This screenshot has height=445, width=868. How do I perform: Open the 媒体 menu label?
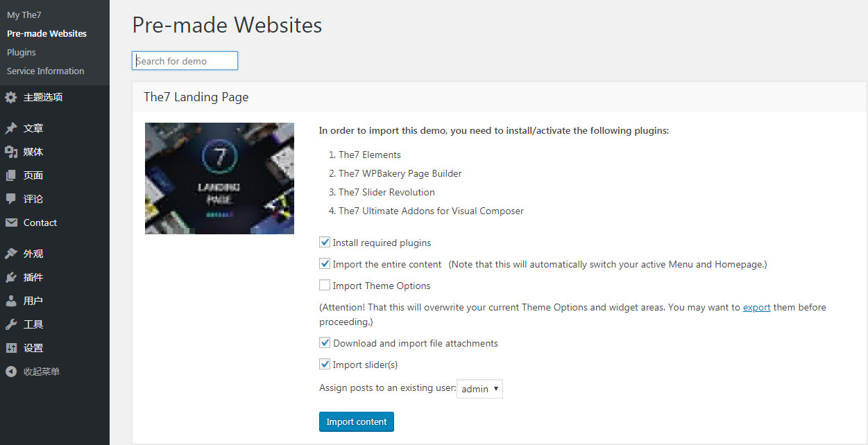click(33, 152)
